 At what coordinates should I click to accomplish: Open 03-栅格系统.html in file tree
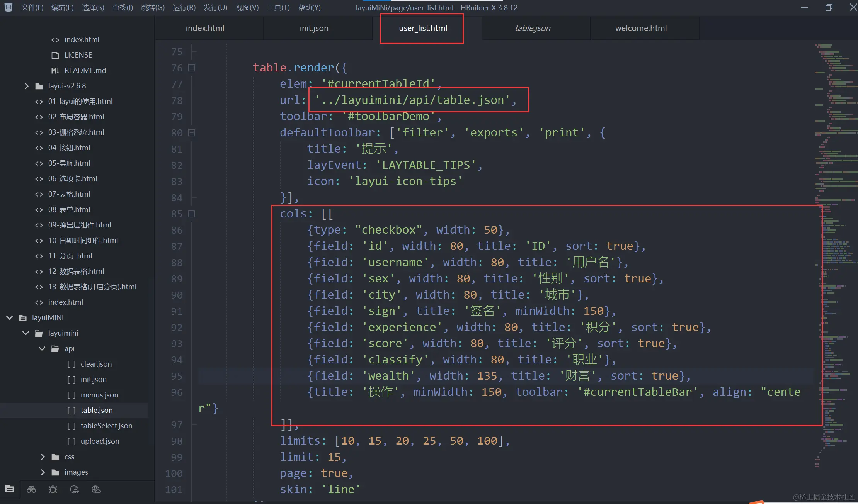tap(76, 132)
